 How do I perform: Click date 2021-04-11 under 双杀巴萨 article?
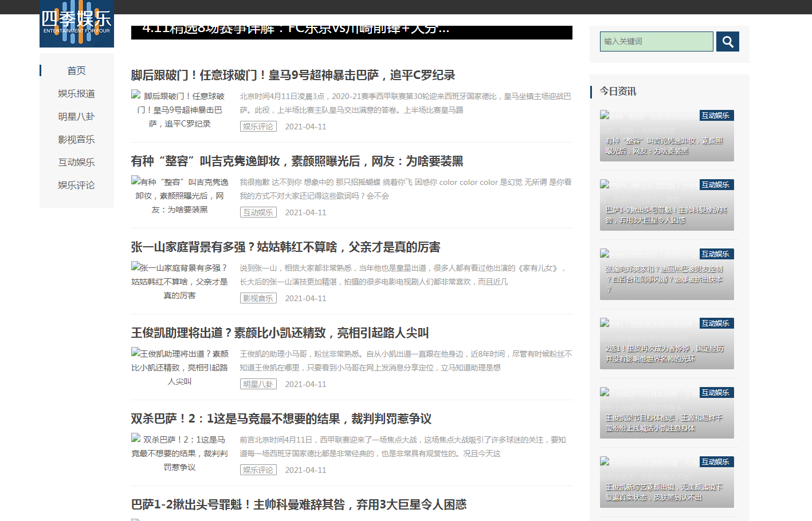[305, 470]
